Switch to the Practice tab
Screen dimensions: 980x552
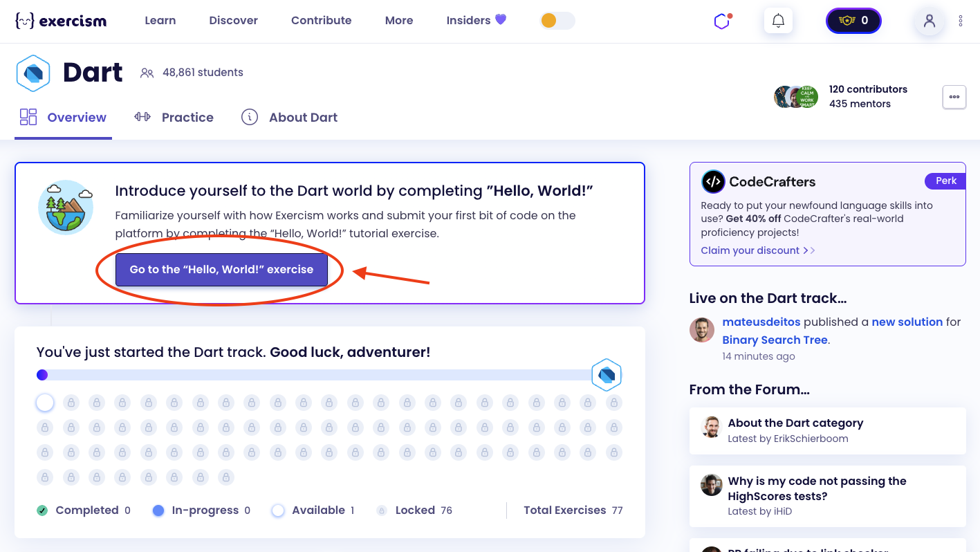174,118
